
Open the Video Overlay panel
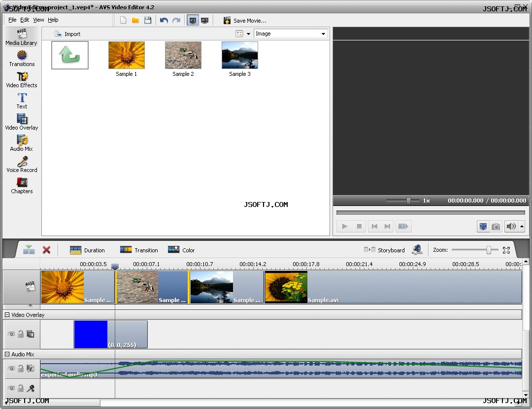(21, 122)
